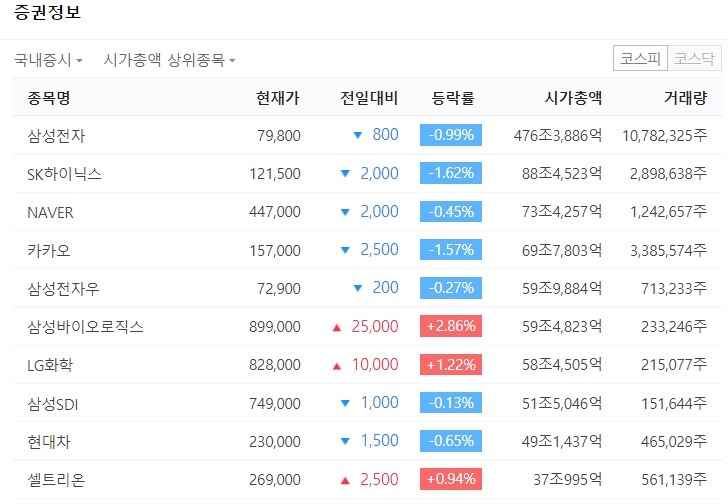Click the current price 447,000
Image resolution: width=728 pixels, height=504 pixels.
(275, 212)
